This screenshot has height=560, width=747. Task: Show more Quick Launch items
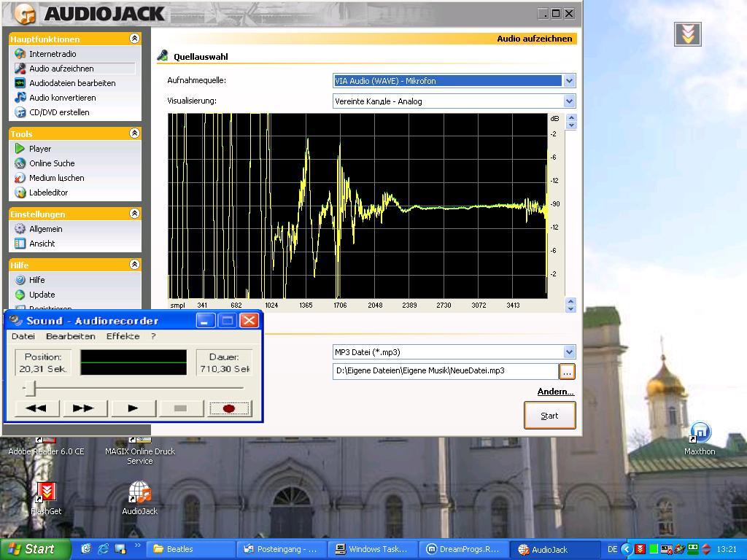pyautogui.click(x=138, y=545)
